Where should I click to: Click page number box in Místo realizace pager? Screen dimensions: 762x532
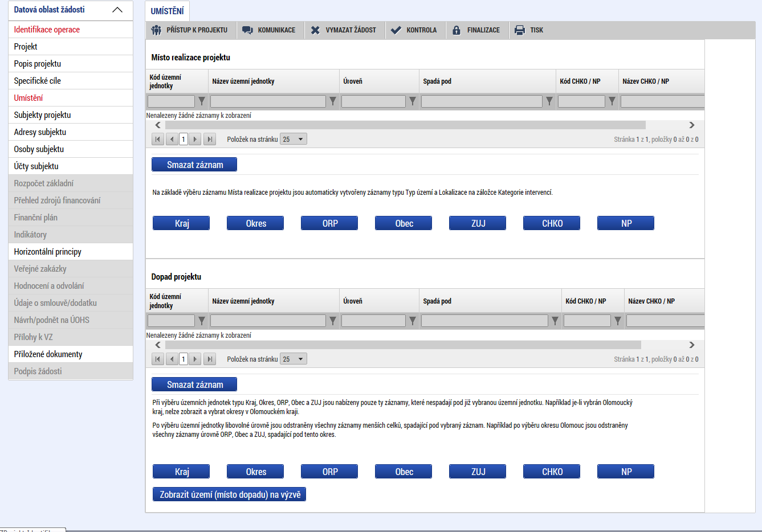(x=184, y=139)
